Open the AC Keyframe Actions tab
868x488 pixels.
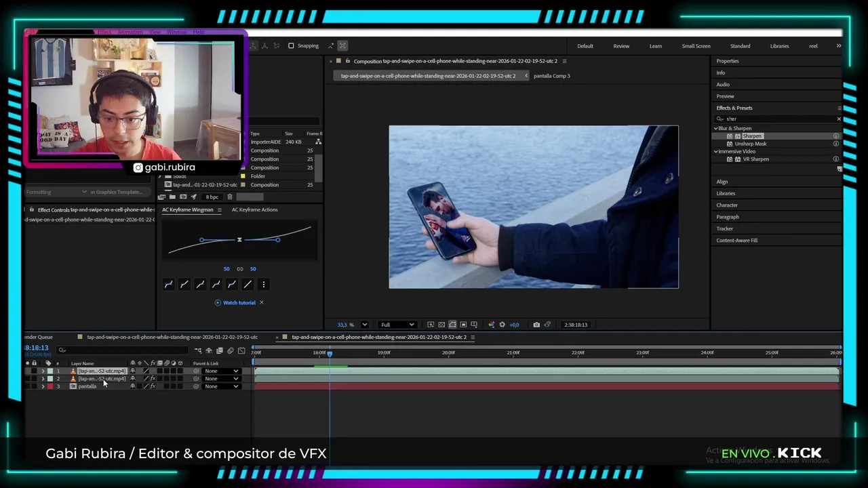tap(254, 209)
